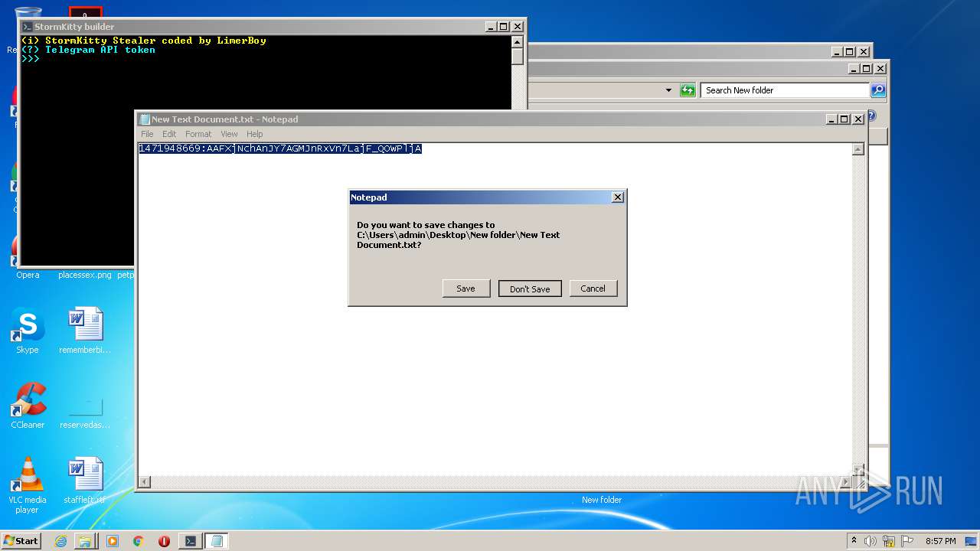Click Notepad horizontal scroll-left arrow
The width and height of the screenshot is (980, 551).
(x=145, y=482)
